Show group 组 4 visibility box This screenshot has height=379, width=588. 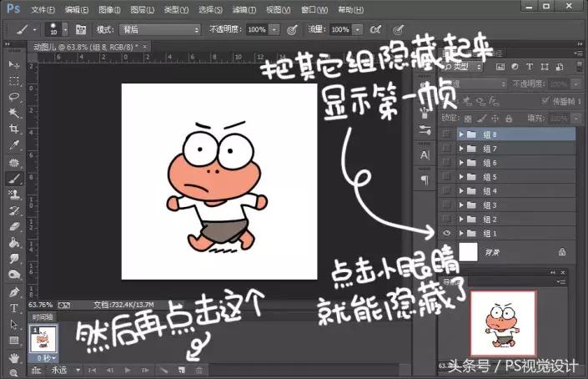click(x=446, y=191)
